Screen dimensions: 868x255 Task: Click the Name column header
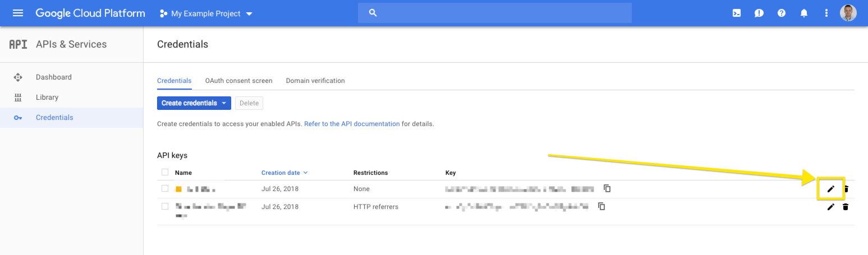click(x=183, y=173)
